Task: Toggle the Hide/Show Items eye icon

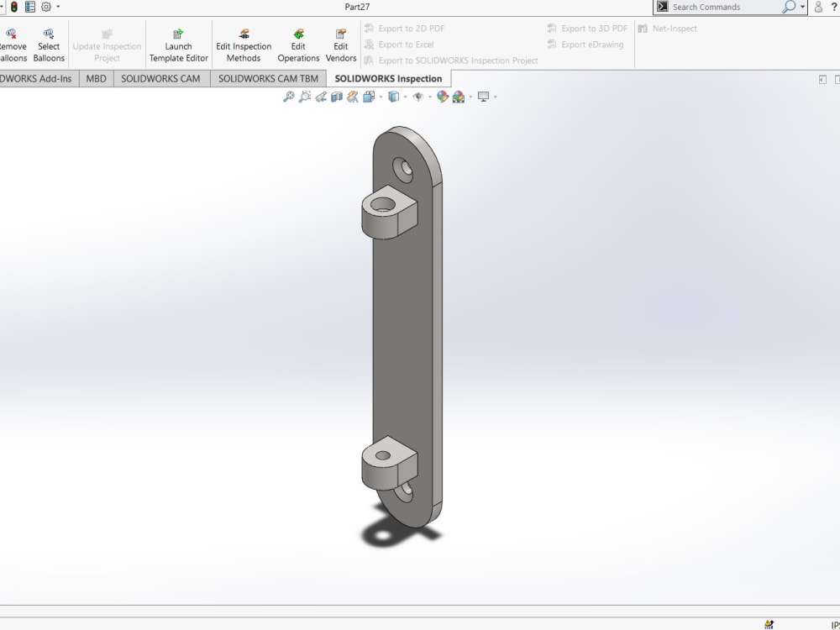Action: point(418,96)
